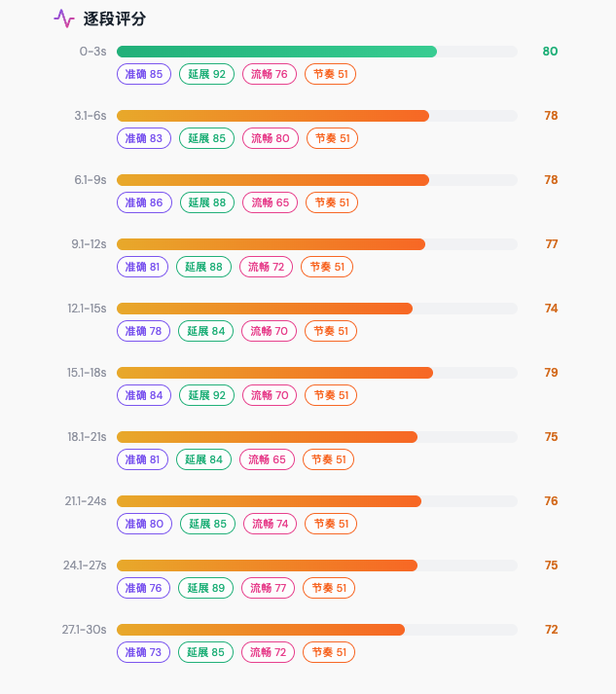The width and height of the screenshot is (616, 694).
Task: Select 流畅 65 chip in 18.1-21s row
Action: tap(267, 459)
